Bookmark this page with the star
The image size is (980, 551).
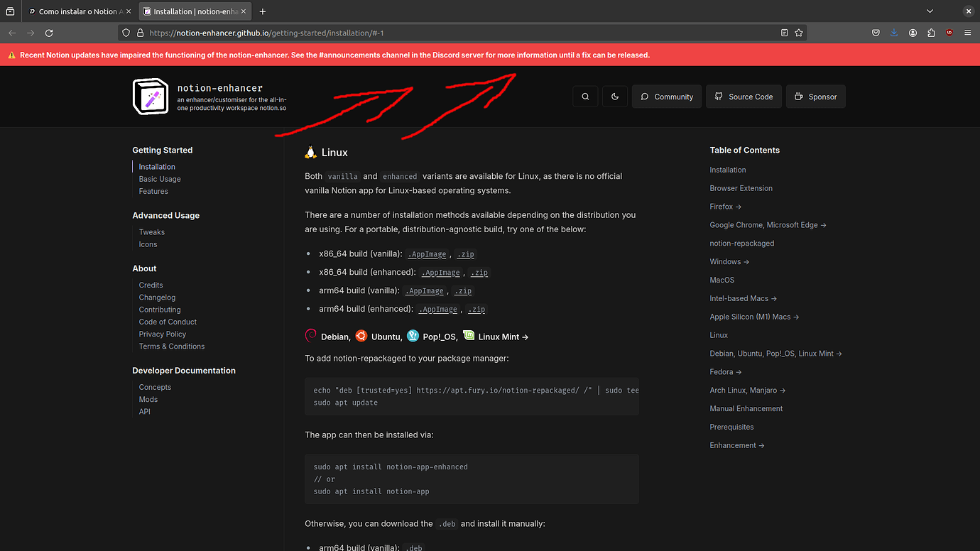click(798, 32)
